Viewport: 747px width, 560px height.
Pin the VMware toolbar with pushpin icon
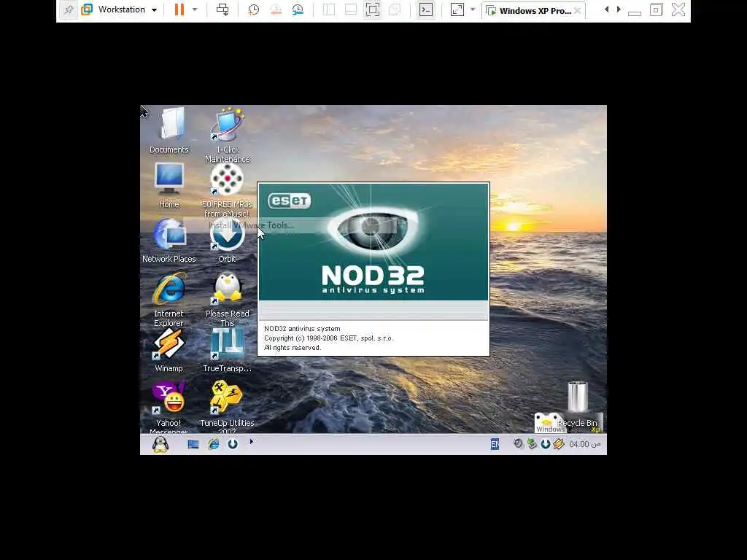[x=69, y=9]
